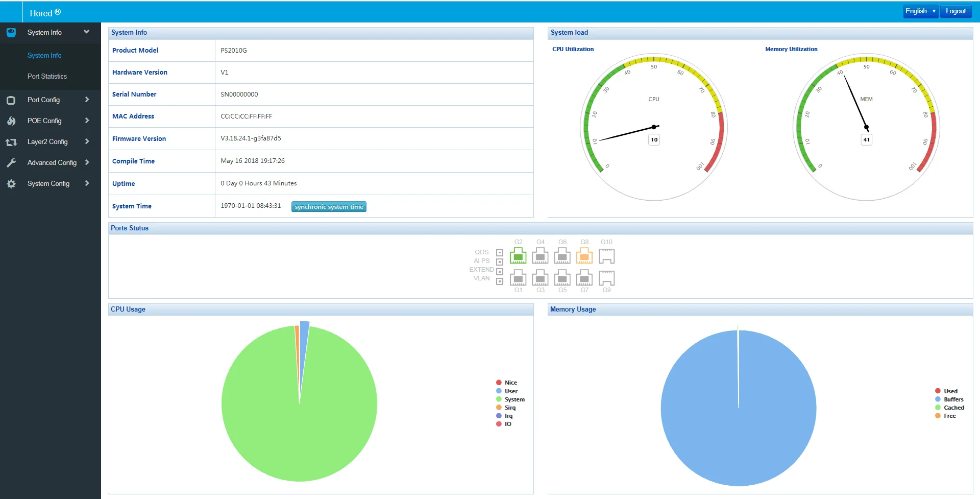Toggle the AI PS checkbox
The image size is (980, 499).
[x=500, y=262]
